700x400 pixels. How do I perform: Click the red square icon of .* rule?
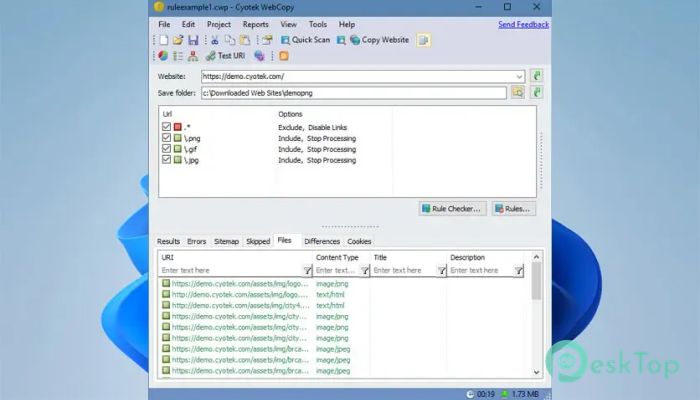178,127
